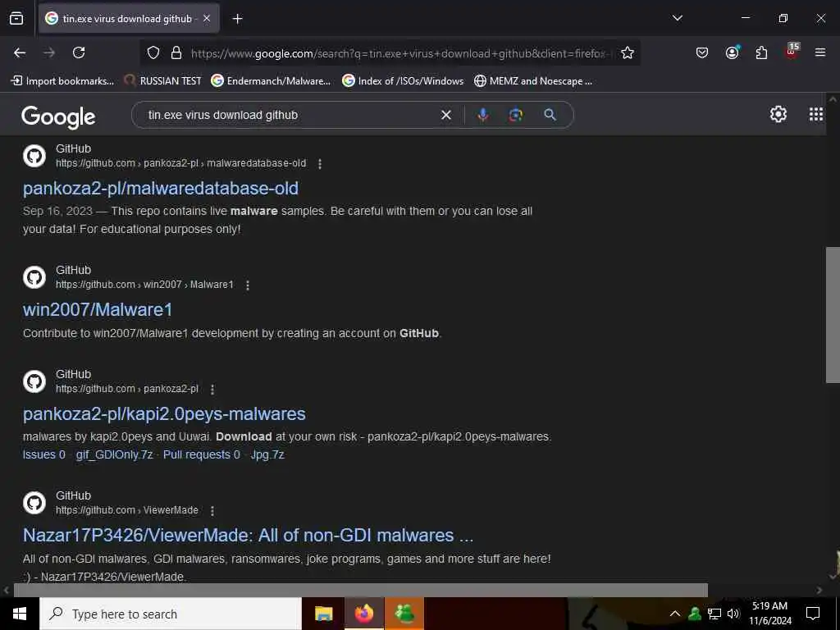
Task: Reload the current page
Action: 79,52
